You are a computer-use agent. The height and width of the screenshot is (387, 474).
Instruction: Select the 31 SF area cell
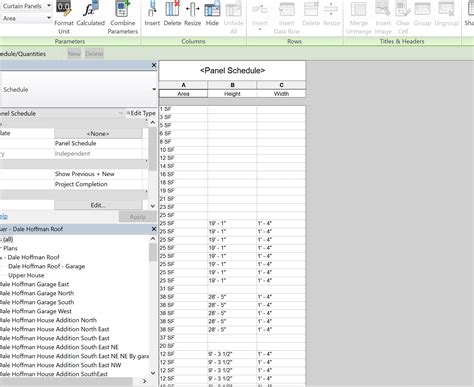pos(183,289)
